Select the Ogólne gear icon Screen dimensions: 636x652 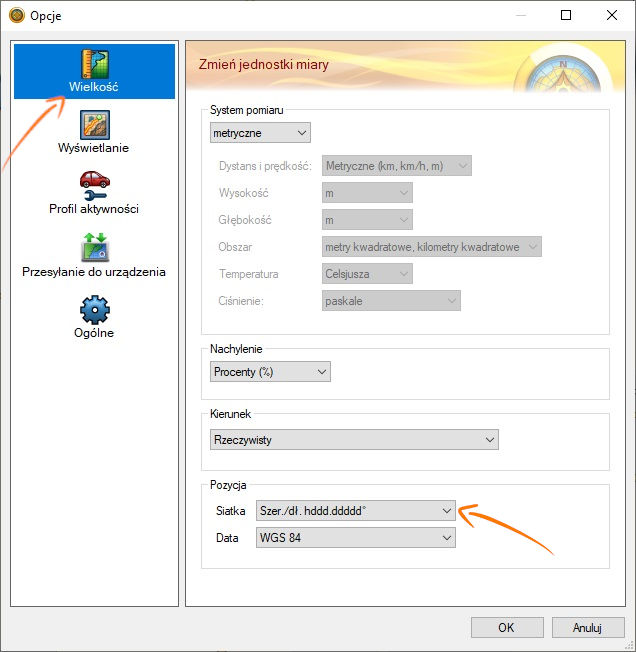[x=94, y=307]
